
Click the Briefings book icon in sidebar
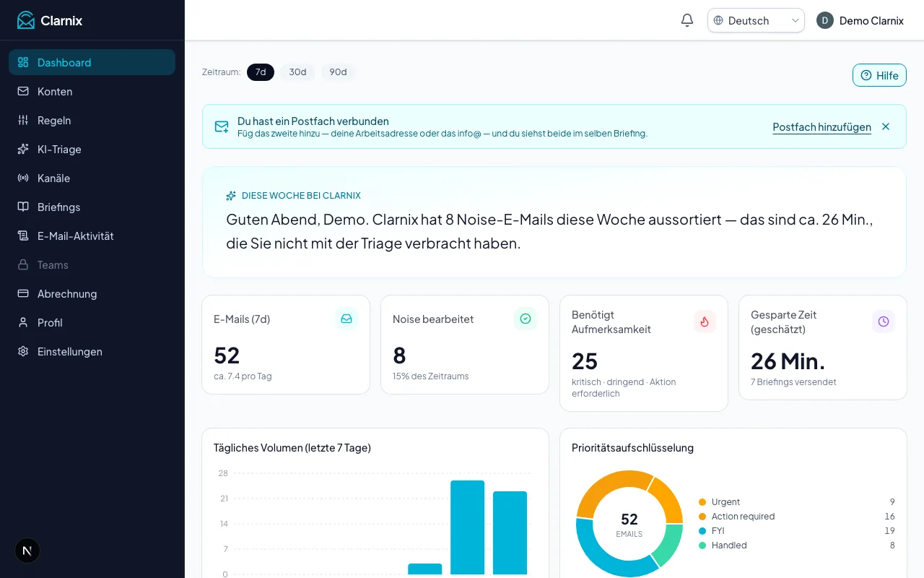23,207
